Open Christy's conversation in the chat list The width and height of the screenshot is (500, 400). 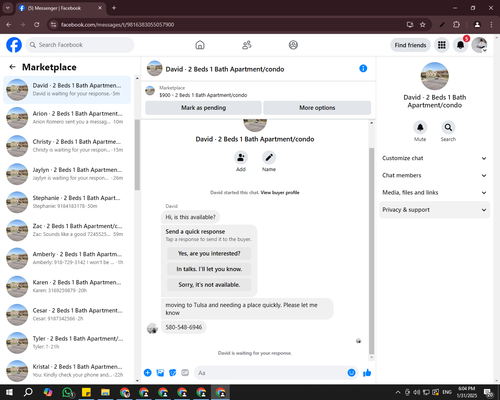coord(67,146)
